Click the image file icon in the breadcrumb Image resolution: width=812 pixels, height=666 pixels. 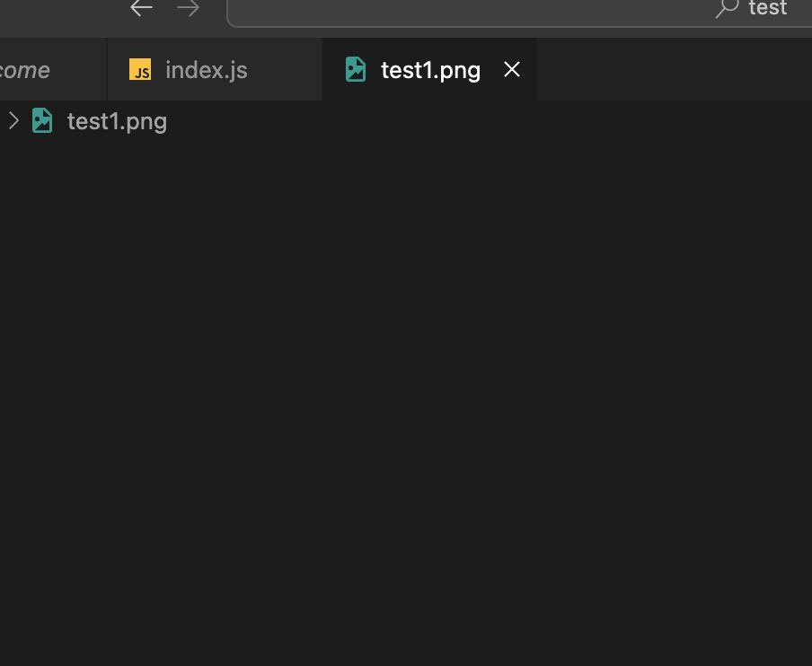42,120
